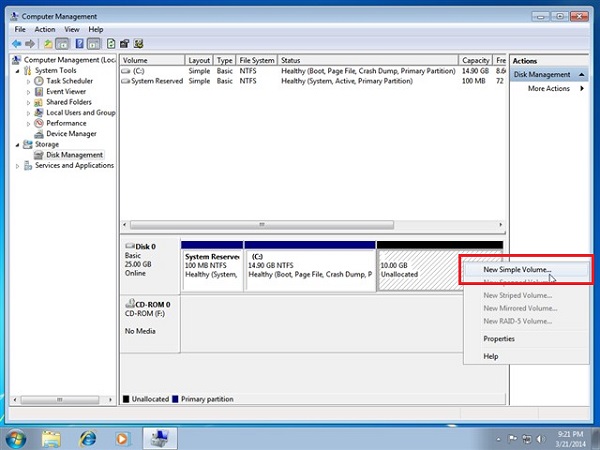Select Device Manager in the tree
Viewport: 600px width, 450px height.
tap(71, 134)
